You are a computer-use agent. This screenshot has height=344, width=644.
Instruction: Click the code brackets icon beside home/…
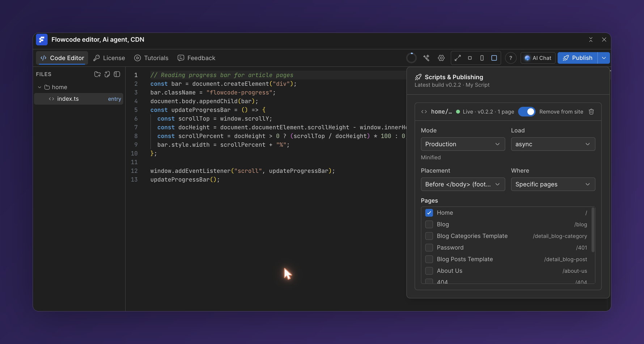pos(424,112)
